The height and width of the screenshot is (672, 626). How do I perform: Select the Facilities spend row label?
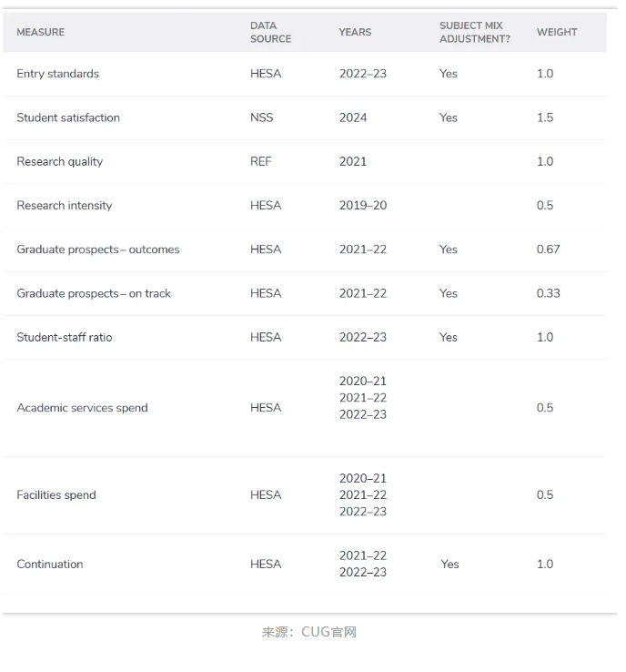(56, 495)
